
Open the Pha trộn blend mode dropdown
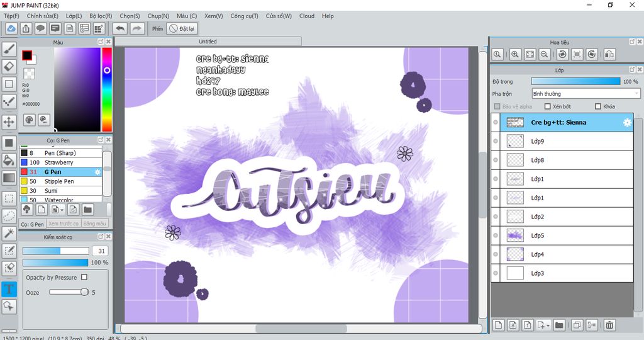pyautogui.click(x=586, y=94)
